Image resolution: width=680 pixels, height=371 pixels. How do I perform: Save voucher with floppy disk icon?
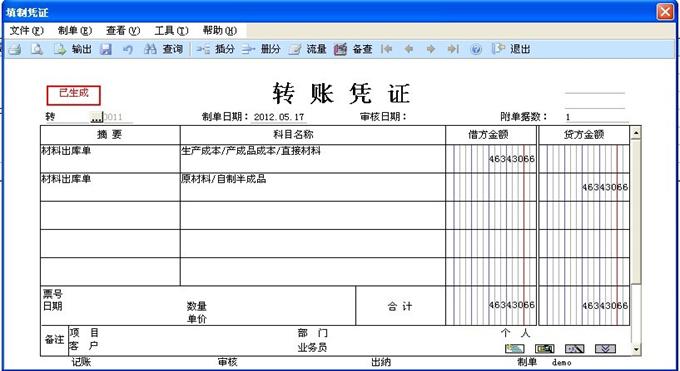click(x=106, y=49)
